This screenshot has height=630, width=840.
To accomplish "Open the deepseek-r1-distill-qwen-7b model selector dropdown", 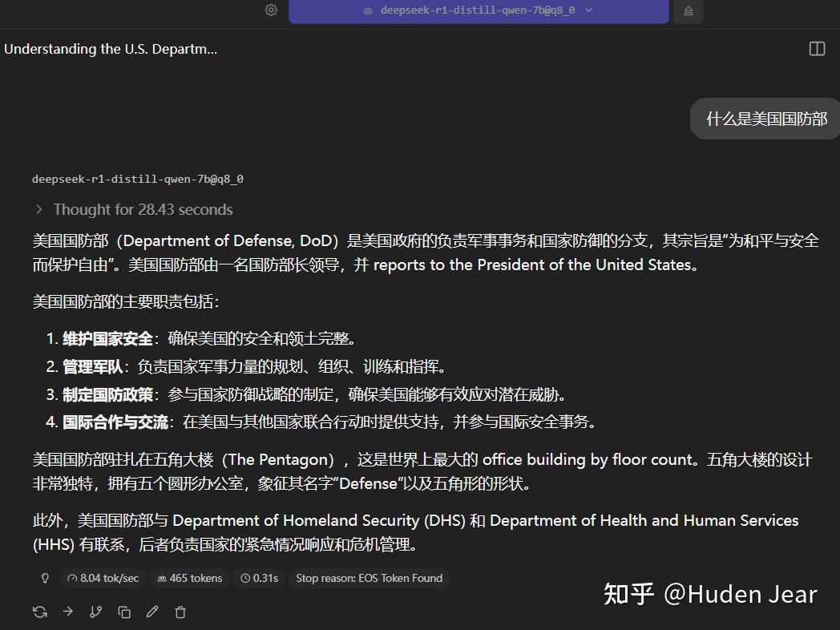I will [x=479, y=10].
